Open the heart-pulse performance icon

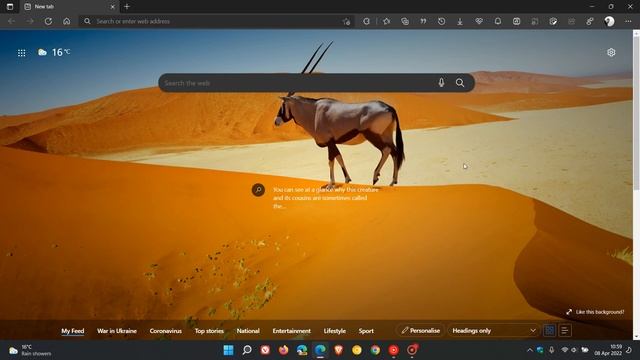[479, 21]
